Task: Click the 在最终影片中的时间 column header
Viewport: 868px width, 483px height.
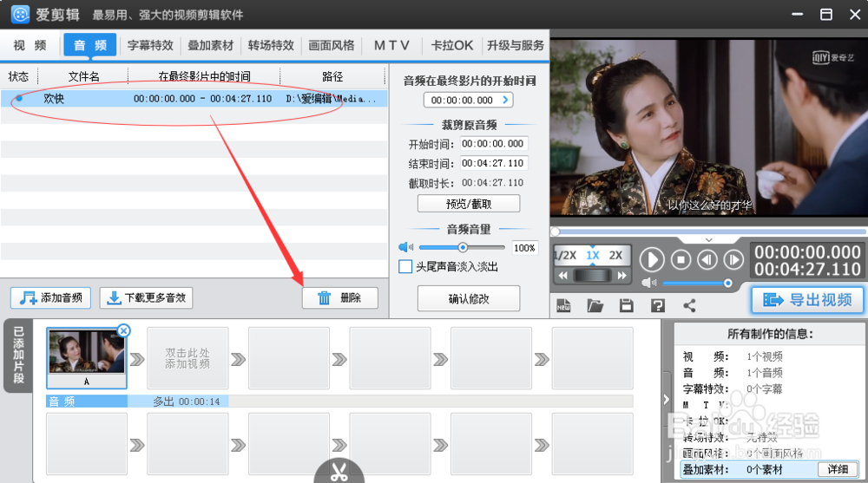Action: [x=204, y=76]
